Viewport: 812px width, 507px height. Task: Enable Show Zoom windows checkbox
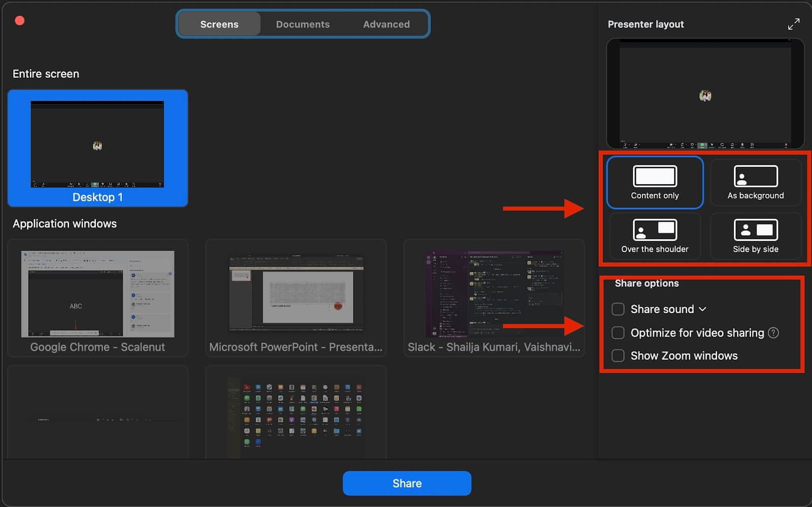618,356
